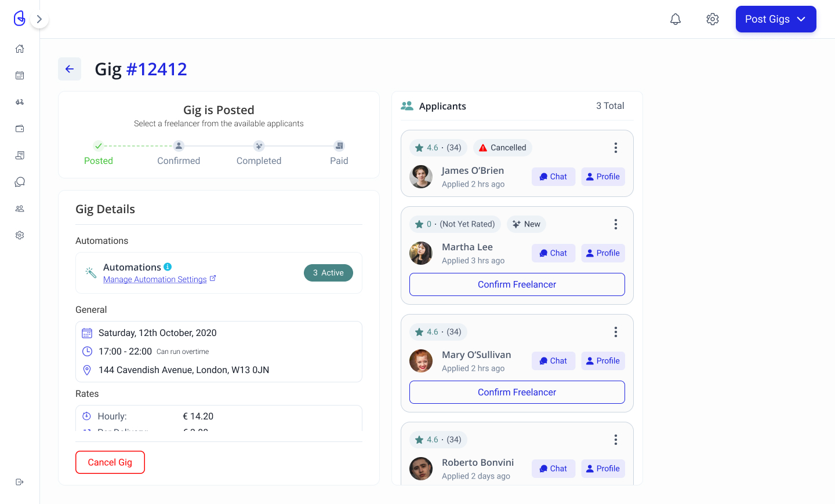The width and height of the screenshot is (835, 504).
Task: View Mary O'Sullivan's profile
Action: (603, 361)
